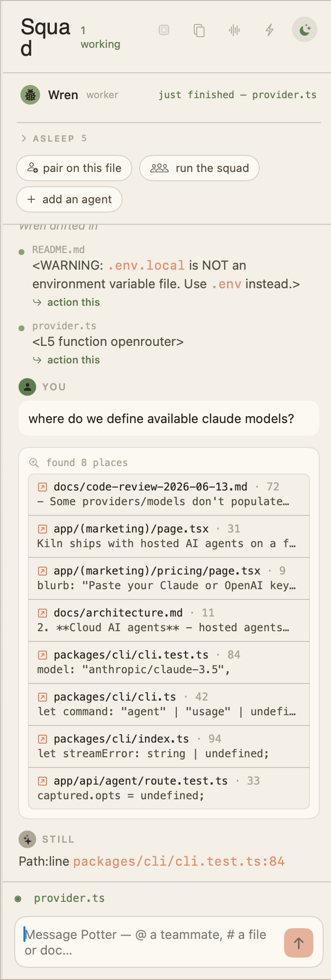Viewport: 331px width, 980px height.
Task: Click add an agent button
Action: coord(69,199)
